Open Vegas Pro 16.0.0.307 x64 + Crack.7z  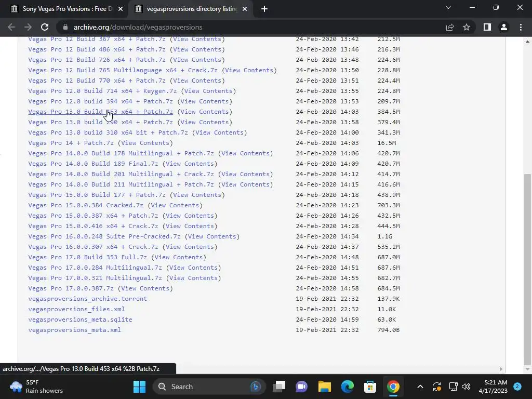click(93, 247)
